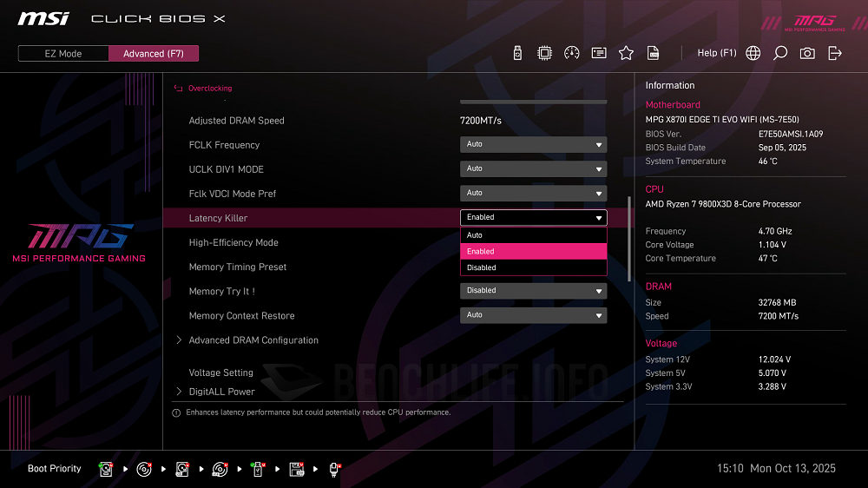Open the UCLK DIV1 MODE dropdown
The height and width of the screenshot is (488, 868).
click(533, 169)
